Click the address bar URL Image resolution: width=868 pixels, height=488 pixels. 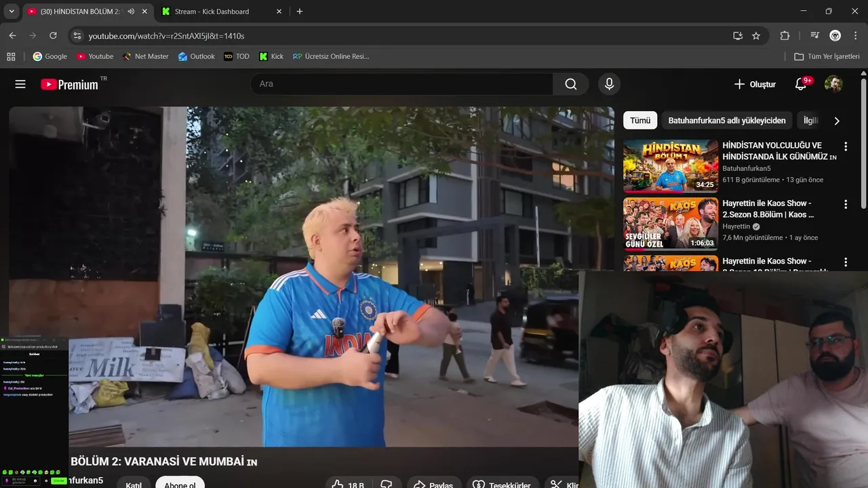point(166,35)
